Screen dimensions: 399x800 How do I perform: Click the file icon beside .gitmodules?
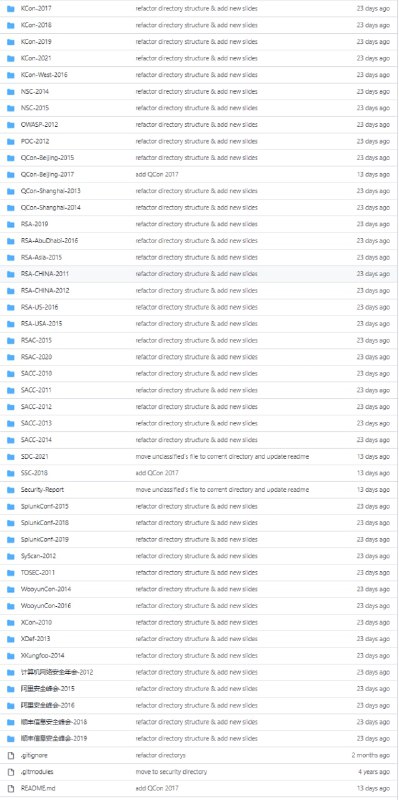tap(11, 772)
